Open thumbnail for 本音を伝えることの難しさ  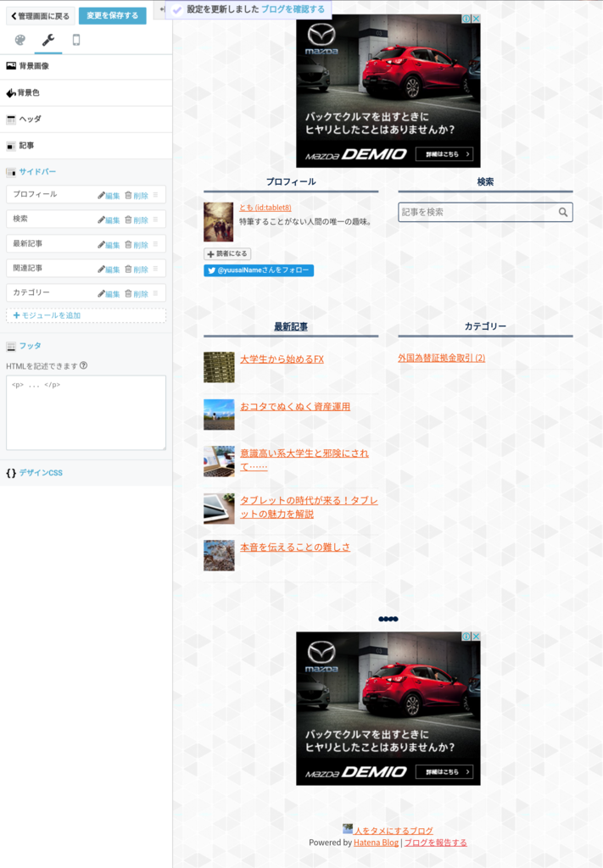pyautogui.click(x=220, y=556)
